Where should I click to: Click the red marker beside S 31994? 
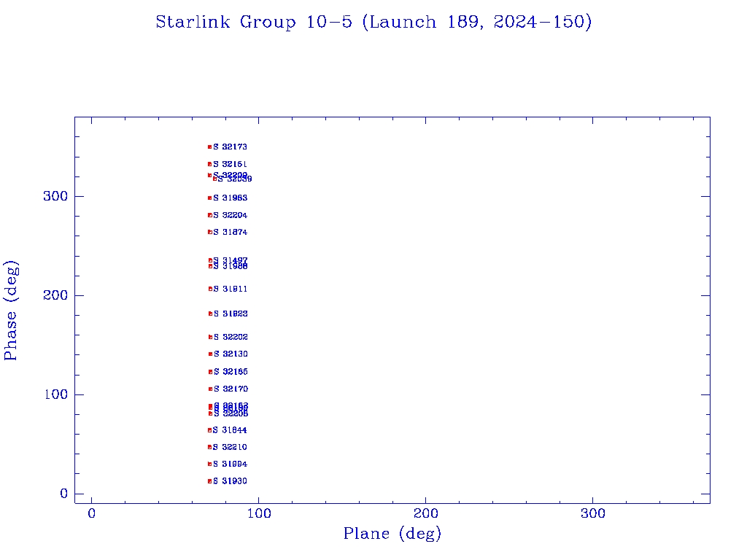[x=209, y=464]
